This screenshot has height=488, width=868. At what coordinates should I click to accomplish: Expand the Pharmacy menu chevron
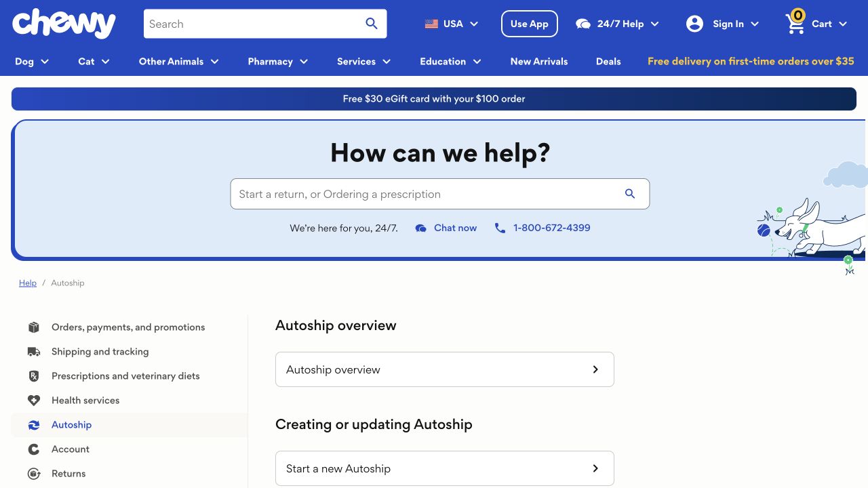point(304,62)
